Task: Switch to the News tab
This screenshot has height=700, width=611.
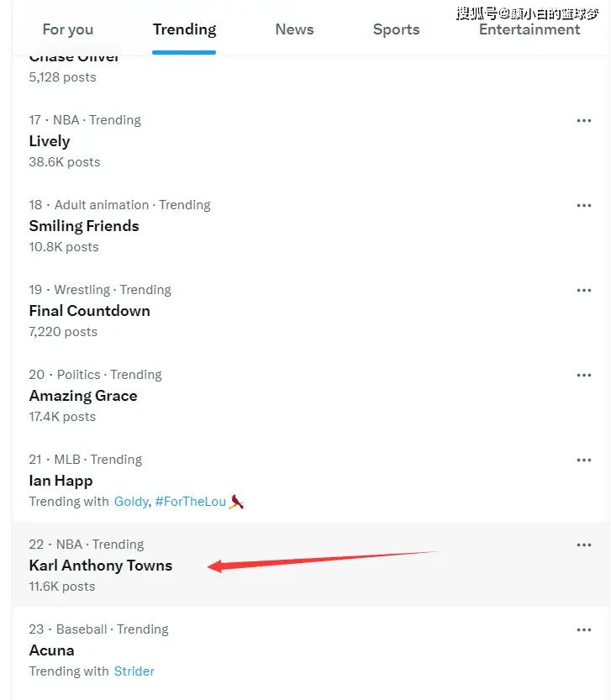Action: click(x=294, y=29)
